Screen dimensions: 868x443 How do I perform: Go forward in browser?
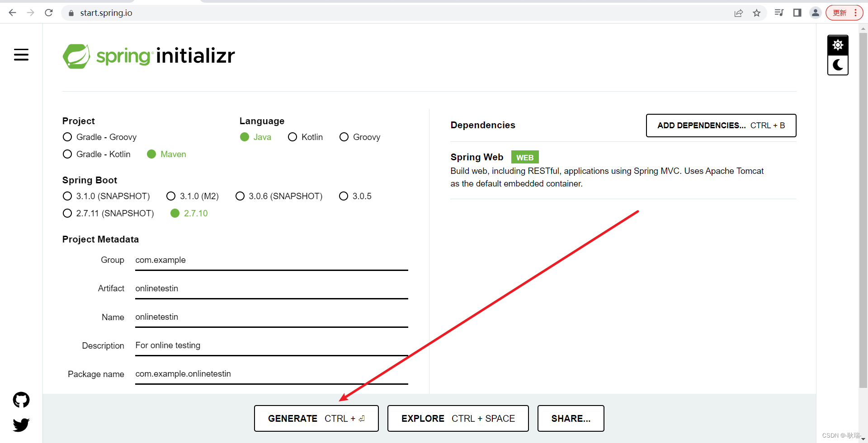[x=30, y=13]
